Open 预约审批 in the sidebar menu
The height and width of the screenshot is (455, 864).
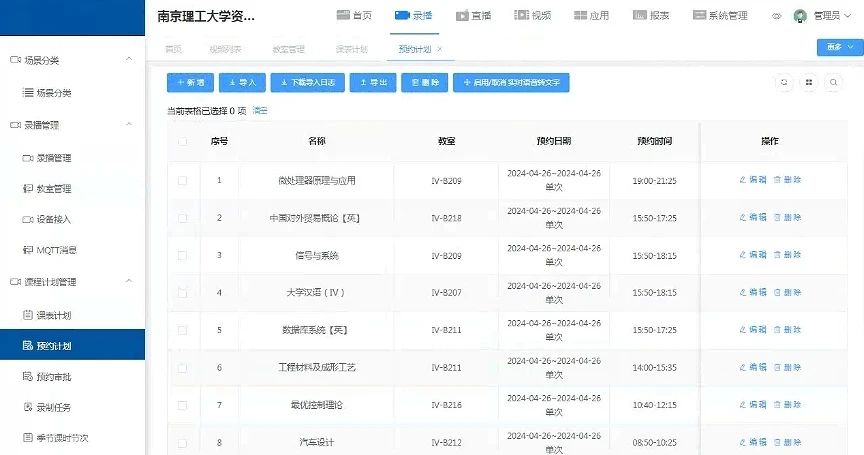point(54,377)
